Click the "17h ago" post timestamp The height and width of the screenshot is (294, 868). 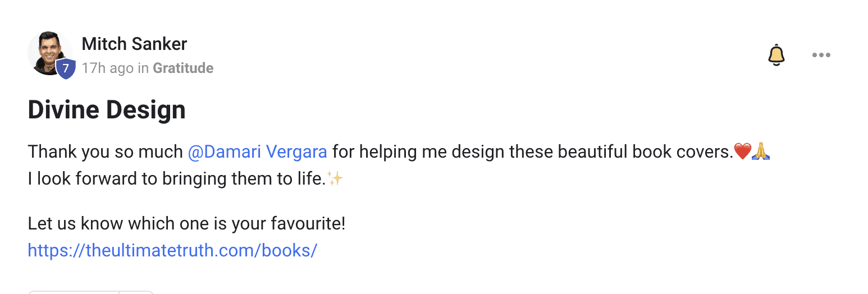pyautogui.click(x=107, y=68)
